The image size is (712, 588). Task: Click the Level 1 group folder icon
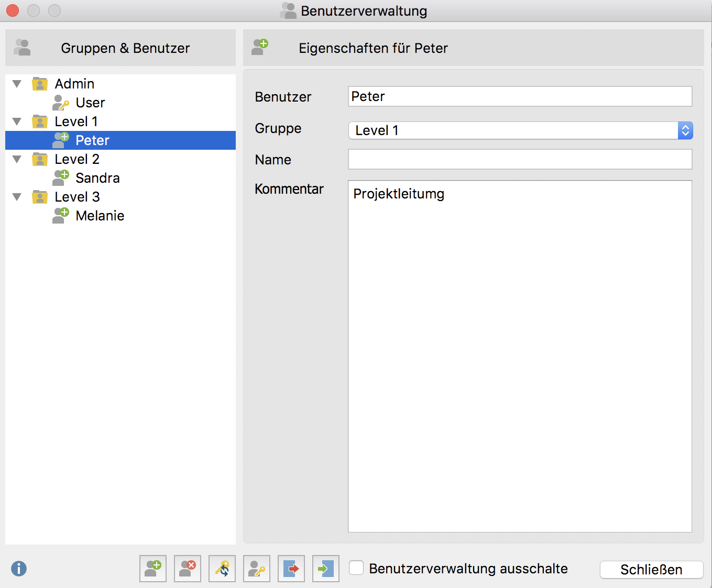pos(40,121)
